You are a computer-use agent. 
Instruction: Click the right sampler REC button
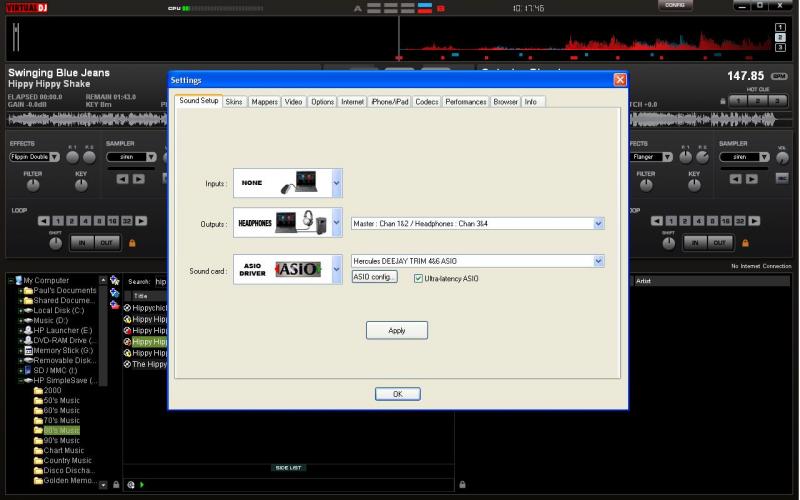coord(782,179)
